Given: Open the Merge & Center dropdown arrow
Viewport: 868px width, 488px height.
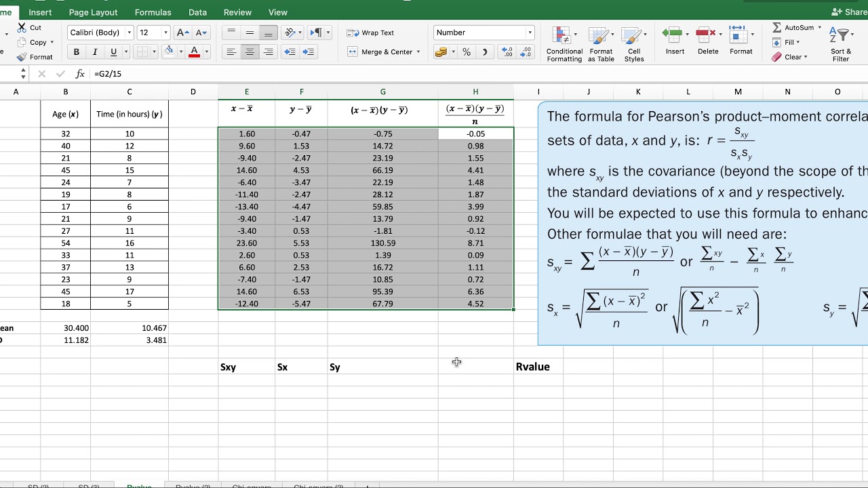Looking at the screenshot, I should coord(418,52).
